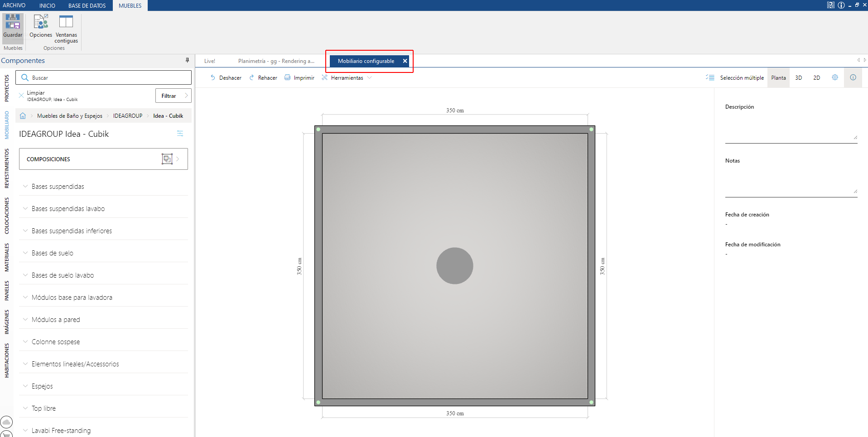Click Muebles de Baño y Espejos breadcrumb
Viewport: 868px width, 437px height.
[70, 116]
